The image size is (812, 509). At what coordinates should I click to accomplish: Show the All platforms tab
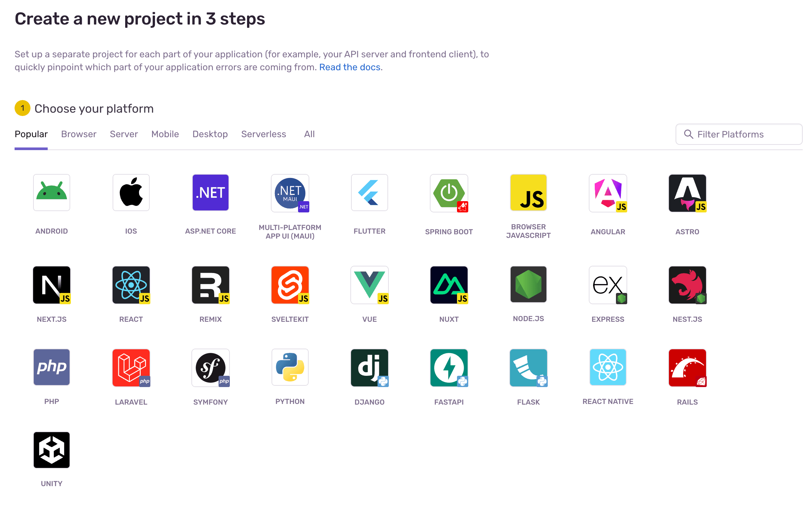point(309,134)
